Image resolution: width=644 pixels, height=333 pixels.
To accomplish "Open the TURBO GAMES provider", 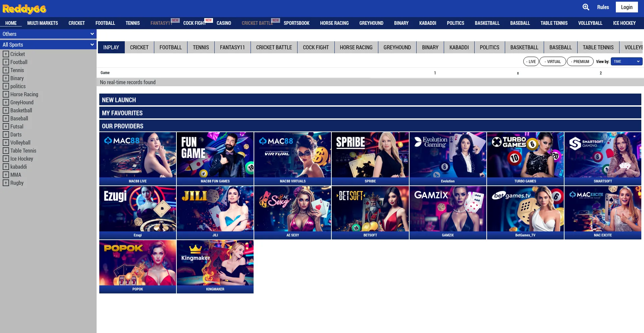I will coord(525,159).
